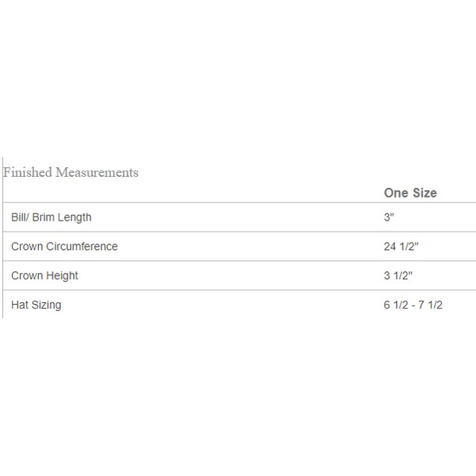Click the Crown Circumference row label

pyautogui.click(x=64, y=247)
